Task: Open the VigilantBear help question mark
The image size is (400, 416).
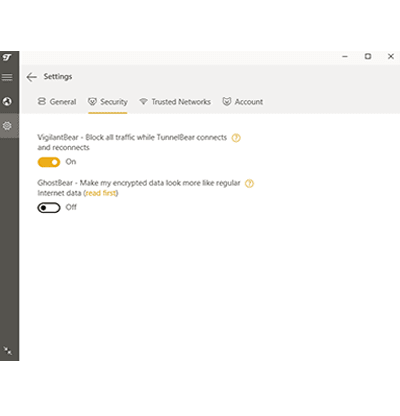Action: [x=236, y=138]
